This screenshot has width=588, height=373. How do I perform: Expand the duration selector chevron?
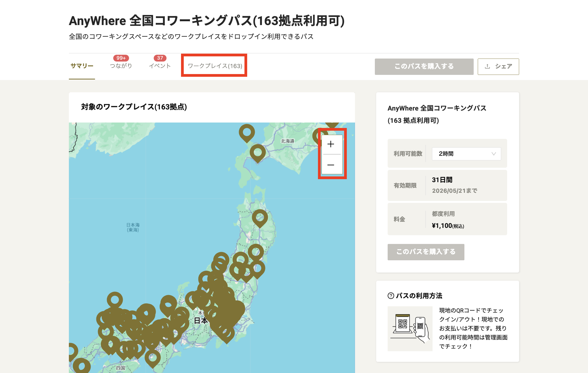(x=494, y=154)
